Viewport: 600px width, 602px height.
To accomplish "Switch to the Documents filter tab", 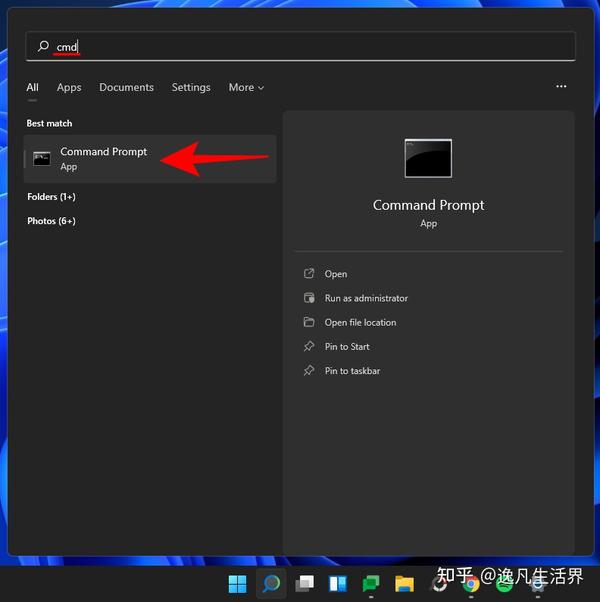I will click(126, 88).
